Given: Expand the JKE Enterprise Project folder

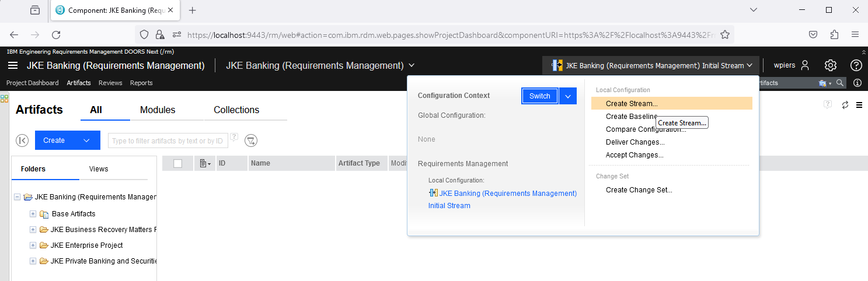Looking at the screenshot, I should pyautogui.click(x=33, y=245).
